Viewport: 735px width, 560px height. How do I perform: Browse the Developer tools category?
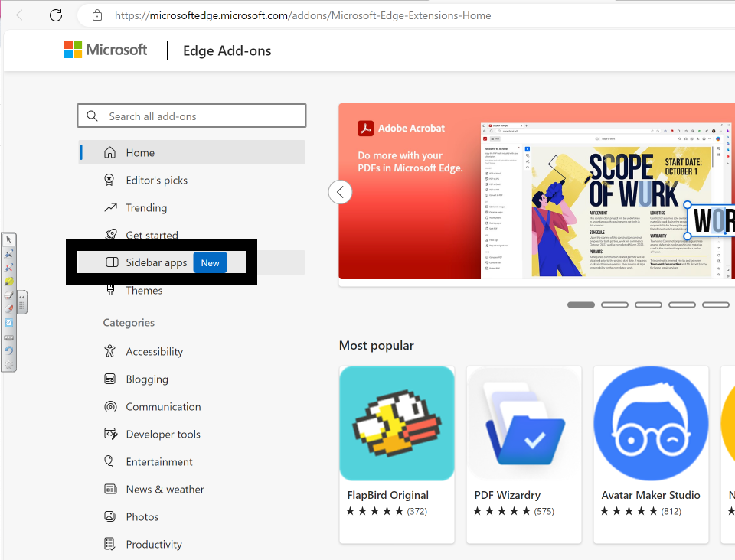coord(163,434)
